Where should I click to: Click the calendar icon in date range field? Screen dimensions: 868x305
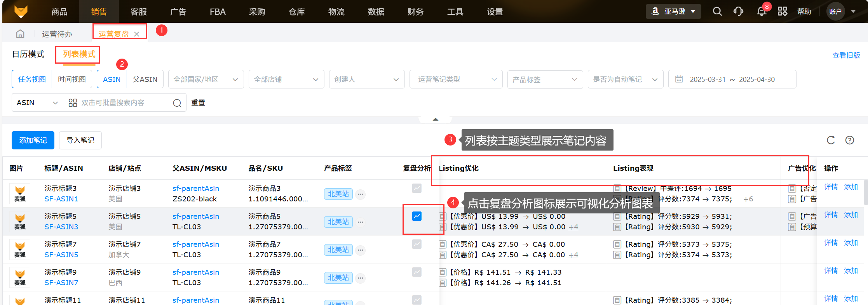(679, 79)
